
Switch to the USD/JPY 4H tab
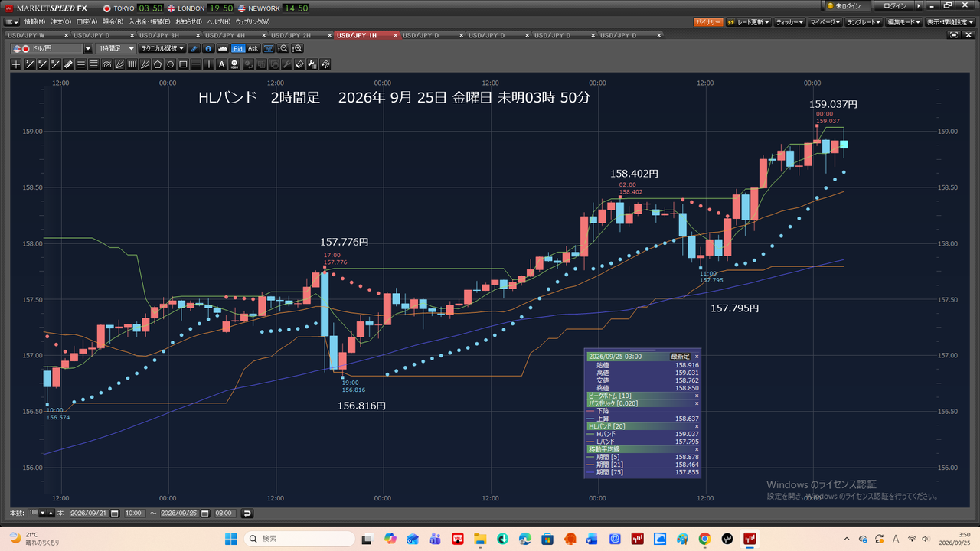click(235, 35)
